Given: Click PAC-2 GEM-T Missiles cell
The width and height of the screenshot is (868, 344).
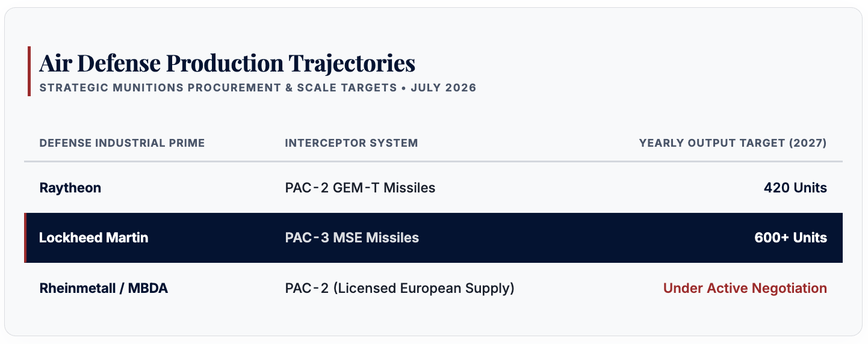Looking at the screenshot, I should (x=360, y=188).
